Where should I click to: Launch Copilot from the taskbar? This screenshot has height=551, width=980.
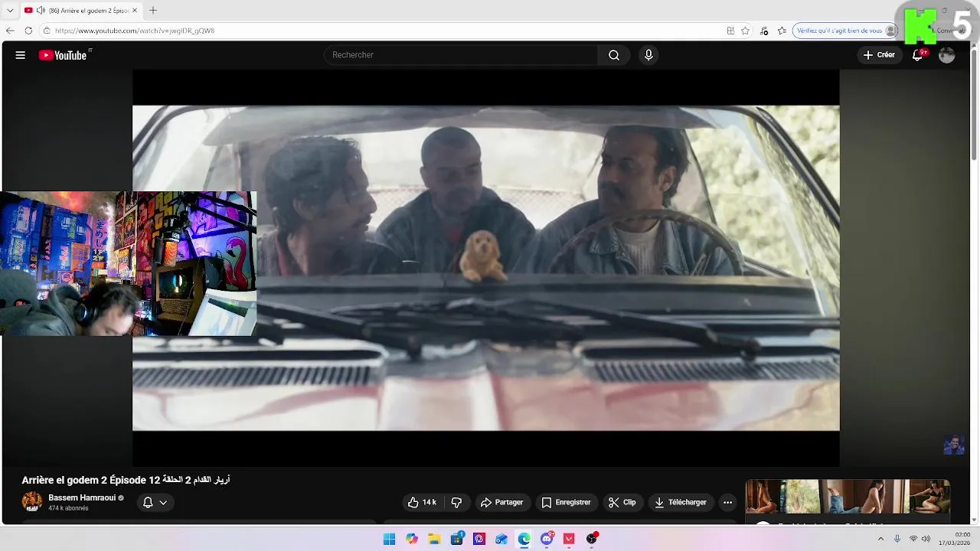412,539
